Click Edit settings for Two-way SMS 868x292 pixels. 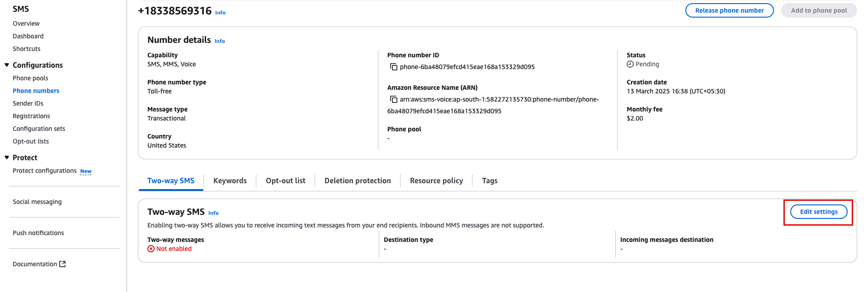click(x=818, y=212)
